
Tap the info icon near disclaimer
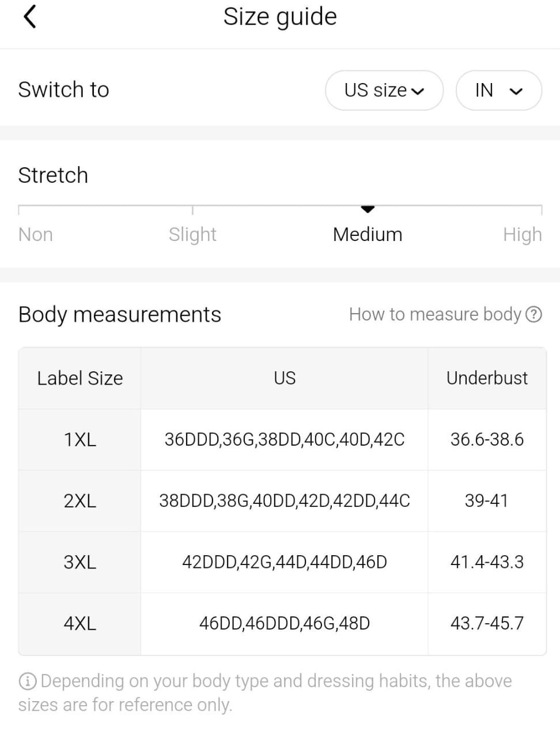(28, 681)
